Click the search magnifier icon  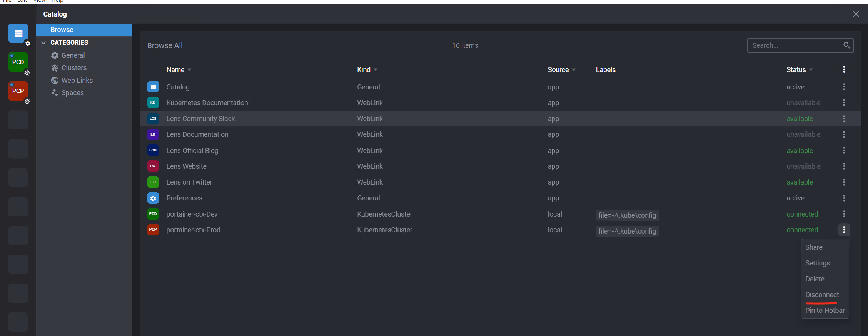(846, 45)
